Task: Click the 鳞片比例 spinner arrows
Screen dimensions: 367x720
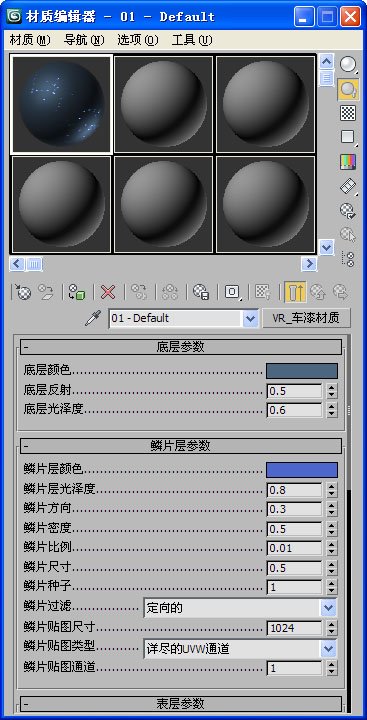Action: [332, 548]
